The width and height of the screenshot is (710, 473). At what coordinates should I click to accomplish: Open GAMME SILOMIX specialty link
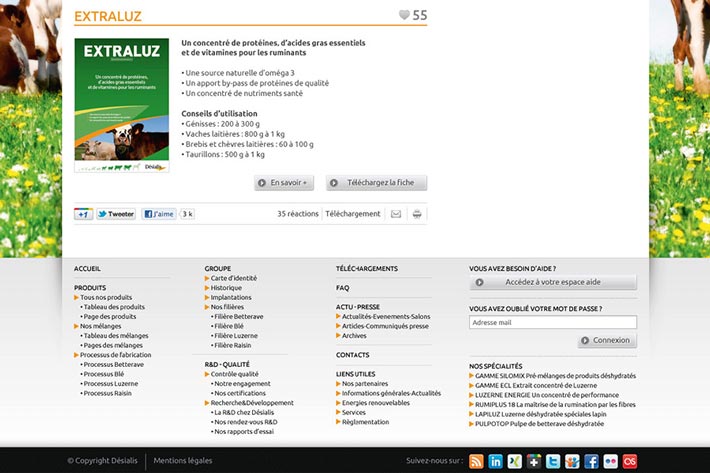(555, 376)
